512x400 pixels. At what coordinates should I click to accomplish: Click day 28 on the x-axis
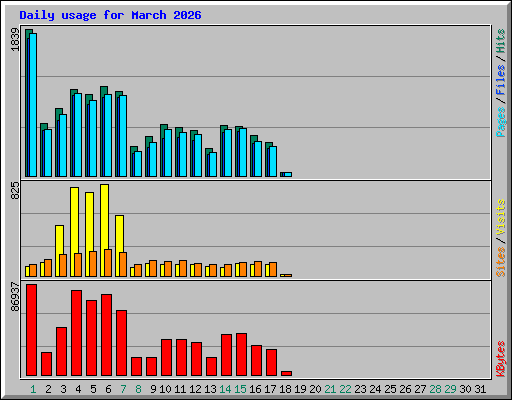[435, 389]
